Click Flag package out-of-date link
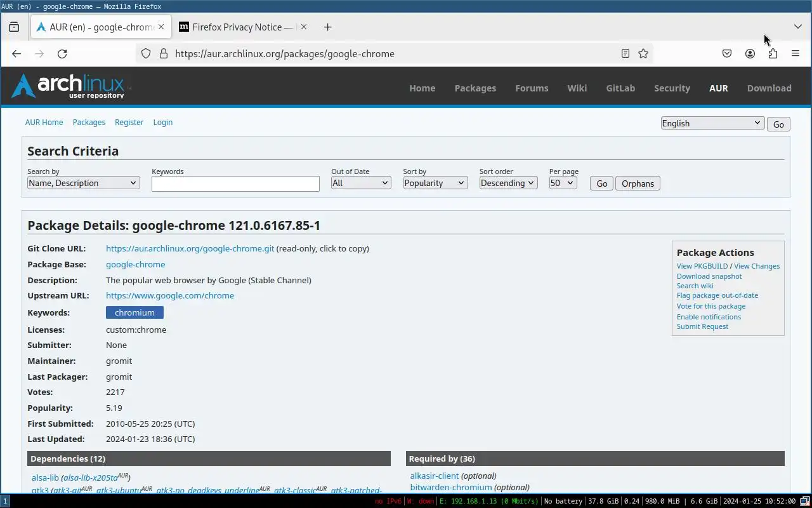812x508 pixels. pos(717,295)
